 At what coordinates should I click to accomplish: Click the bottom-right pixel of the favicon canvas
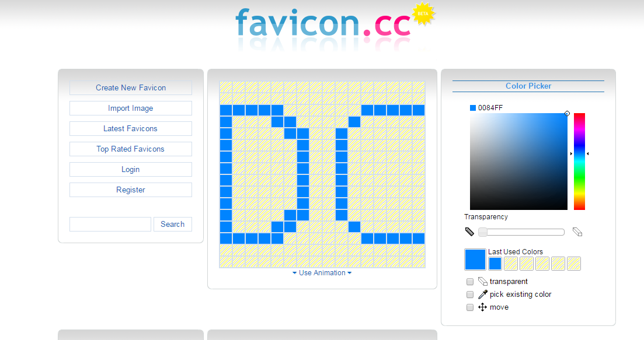coord(419,262)
